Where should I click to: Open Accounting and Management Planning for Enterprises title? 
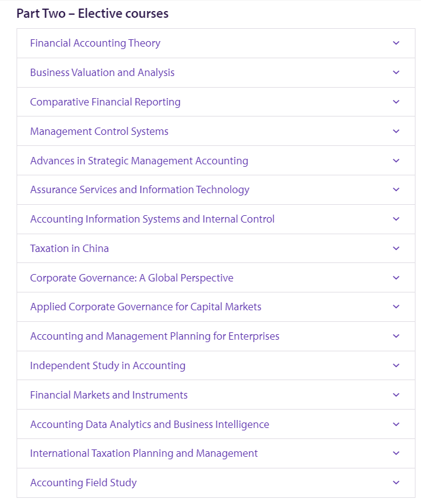click(155, 336)
